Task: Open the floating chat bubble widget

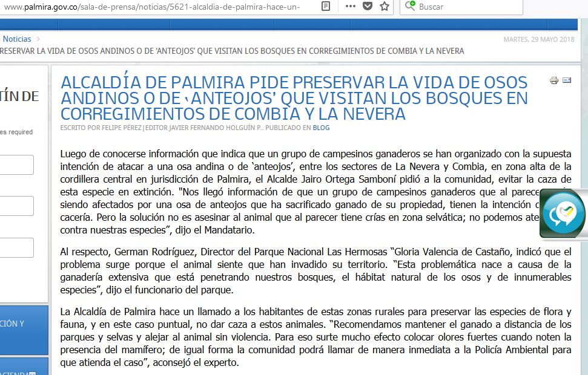Action: click(x=563, y=214)
